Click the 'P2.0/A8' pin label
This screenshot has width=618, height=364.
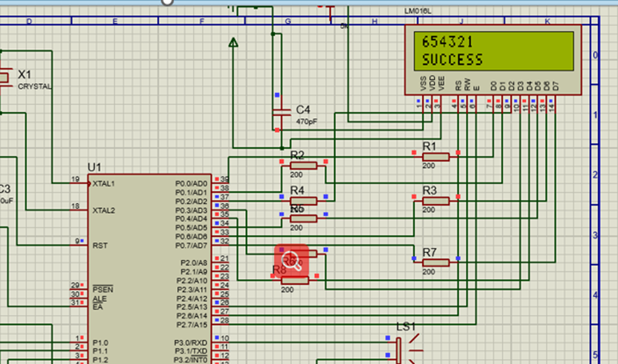[x=194, y=263]
